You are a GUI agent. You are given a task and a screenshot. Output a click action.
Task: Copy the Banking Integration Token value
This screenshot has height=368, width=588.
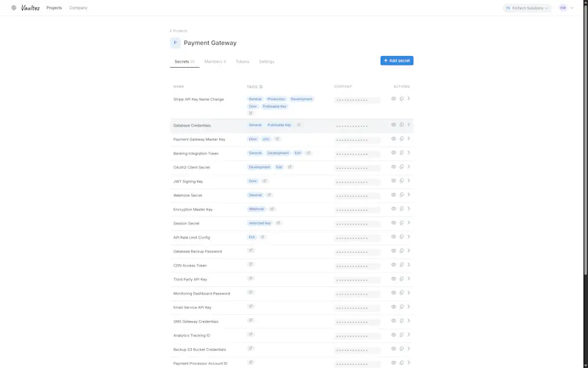(401, 153)
